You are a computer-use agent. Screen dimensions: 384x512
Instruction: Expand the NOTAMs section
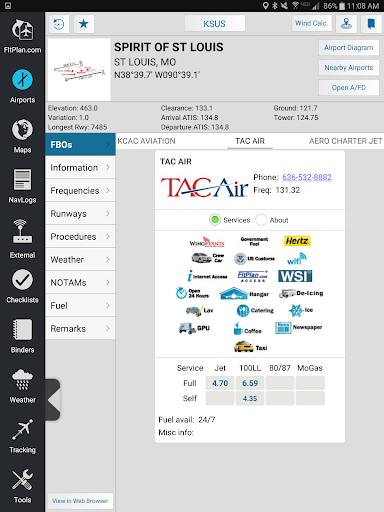[80, 283]
